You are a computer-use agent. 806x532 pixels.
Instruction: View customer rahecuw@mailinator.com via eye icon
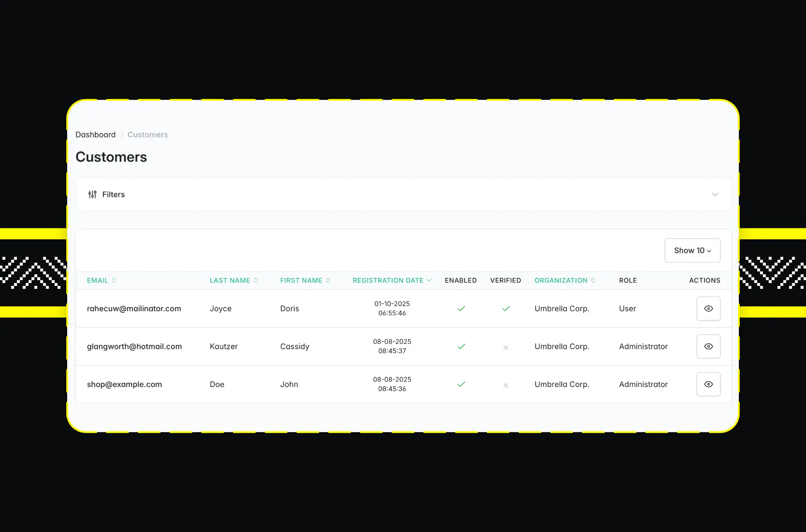pos(708,309)
